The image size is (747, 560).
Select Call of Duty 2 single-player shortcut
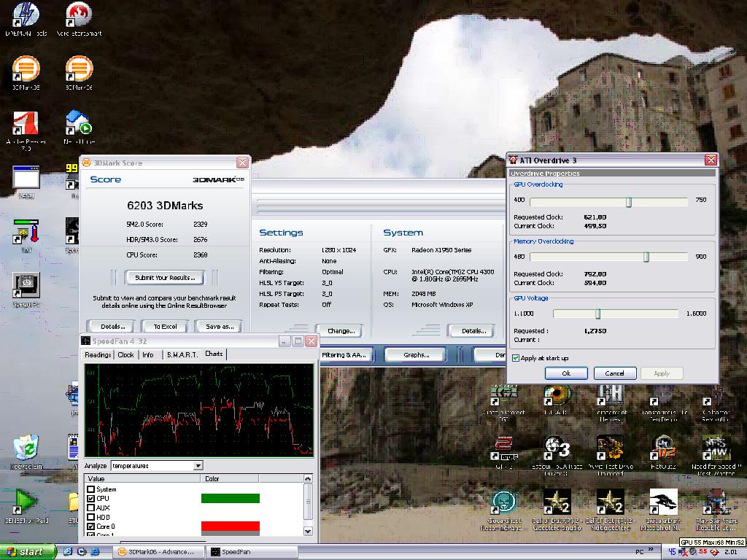[557, 510]
